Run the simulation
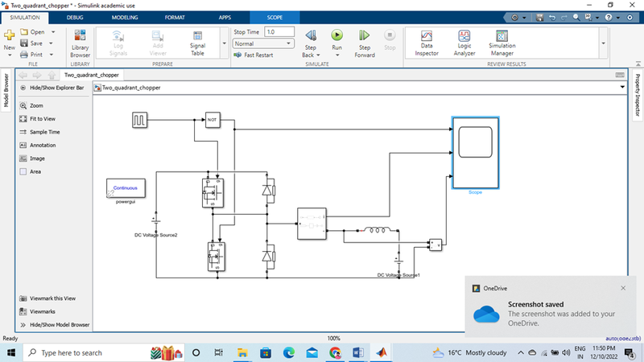Screen dimensions: 644x362 coord(336,36)
